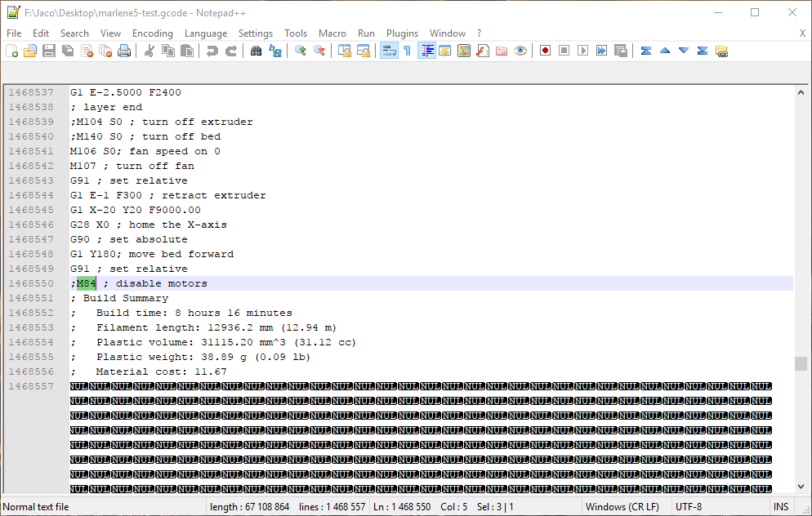
Task: Click the Zoom In magnifier icon
Action: pyautogui.click(x=301, y=51)
